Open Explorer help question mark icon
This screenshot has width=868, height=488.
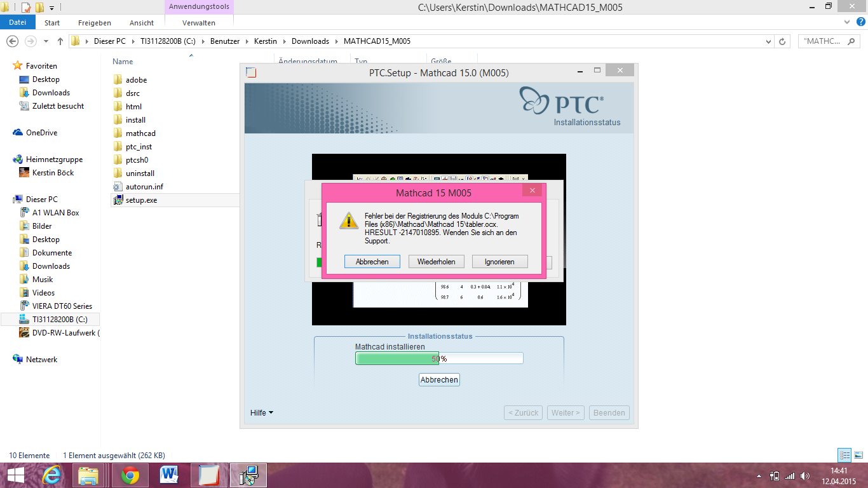pyautogui.click(x=861, y=22)
